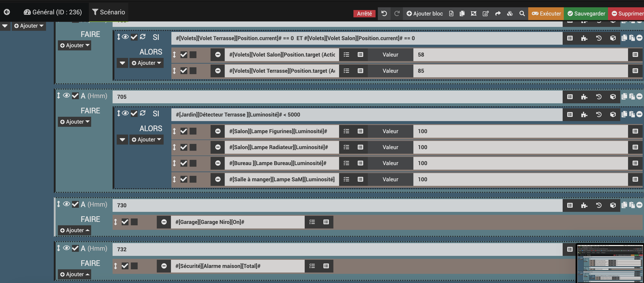Toggle checkbox for Volet Salon action
This screenshot has width=644, height=283.
pyautogui.click(x=184, y=55)
